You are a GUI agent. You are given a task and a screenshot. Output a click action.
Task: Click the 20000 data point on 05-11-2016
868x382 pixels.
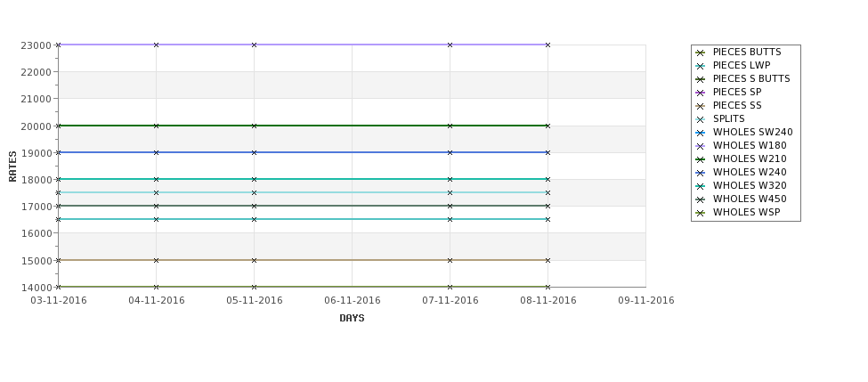point(254,126)
